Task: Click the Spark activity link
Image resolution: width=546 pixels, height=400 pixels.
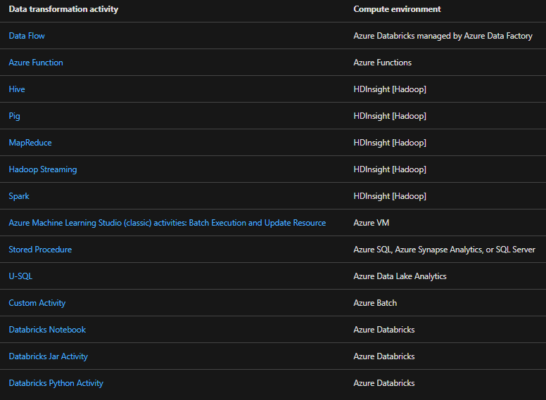Action: (x=19, y=196)
